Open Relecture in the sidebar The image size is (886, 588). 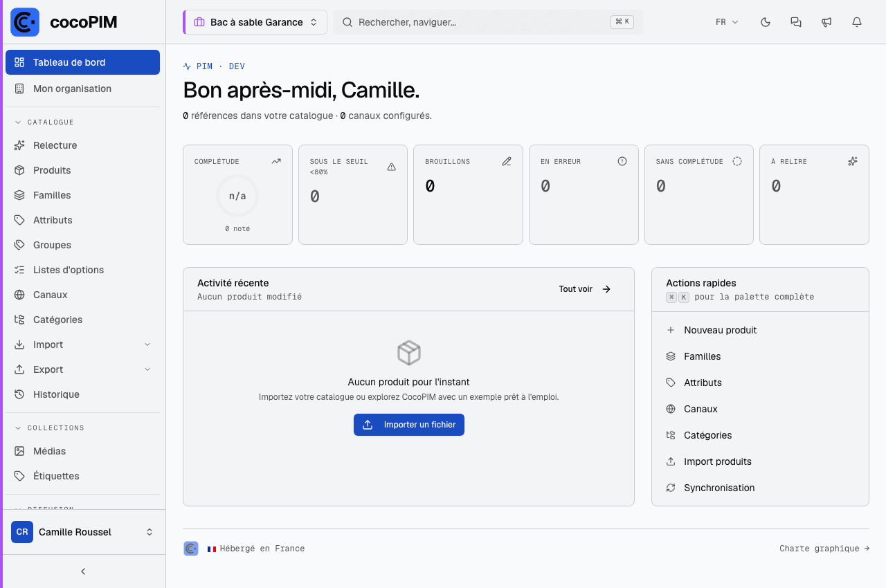(82, 145)
